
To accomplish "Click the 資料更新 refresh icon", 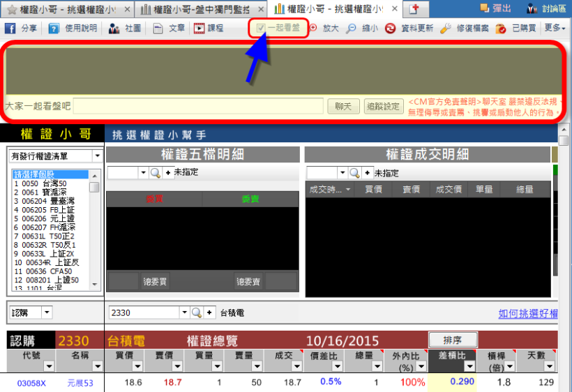I will tap(391, 28).
